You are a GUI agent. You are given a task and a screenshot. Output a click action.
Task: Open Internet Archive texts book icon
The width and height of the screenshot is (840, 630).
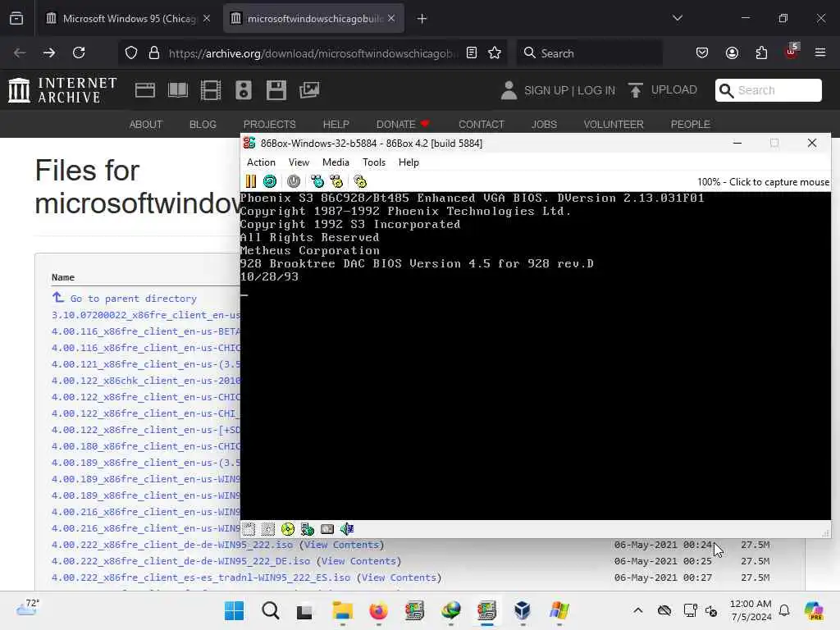(178, 90)
